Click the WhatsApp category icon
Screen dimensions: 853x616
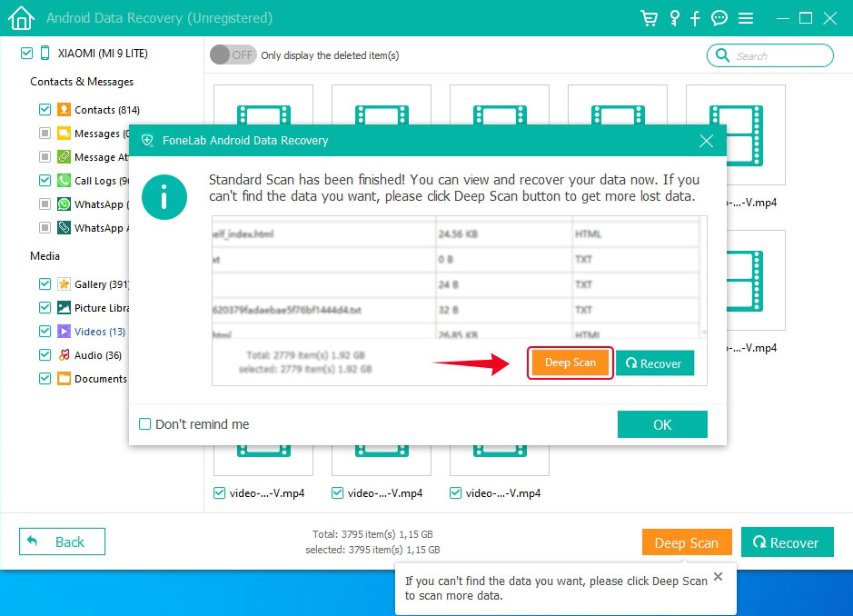64,204
